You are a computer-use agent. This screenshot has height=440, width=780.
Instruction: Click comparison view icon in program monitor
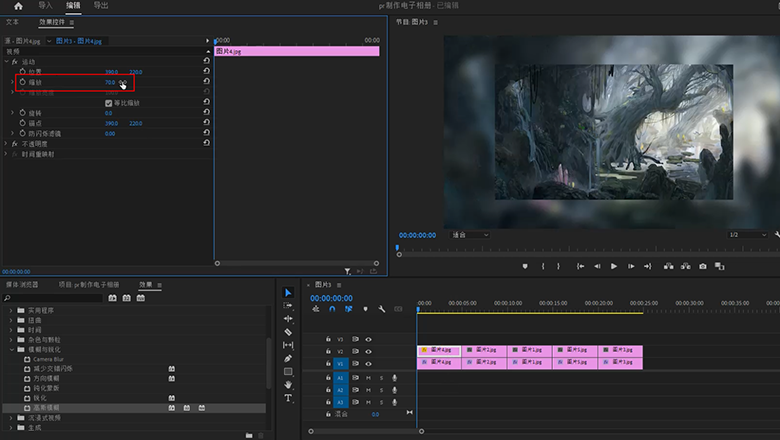(719, 266)
